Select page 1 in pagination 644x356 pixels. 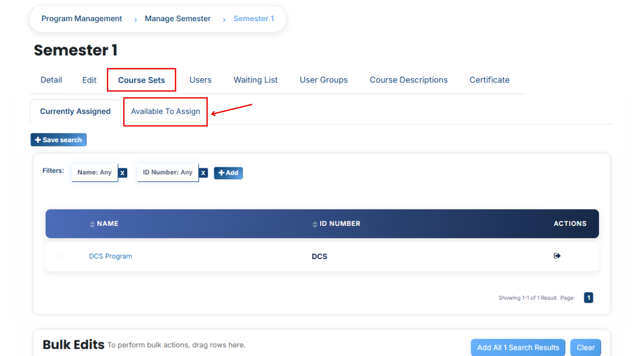[x=589, y=298]
